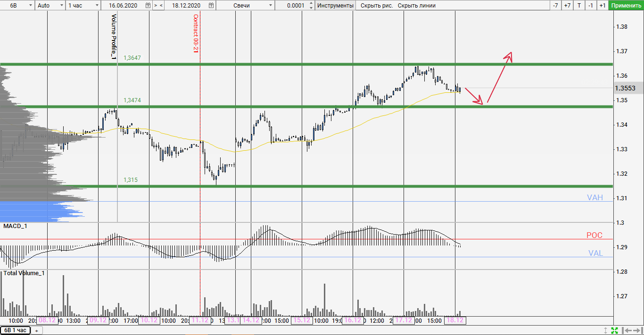
Task: Click the '<' date range shift icon
Action: point(162,6)
